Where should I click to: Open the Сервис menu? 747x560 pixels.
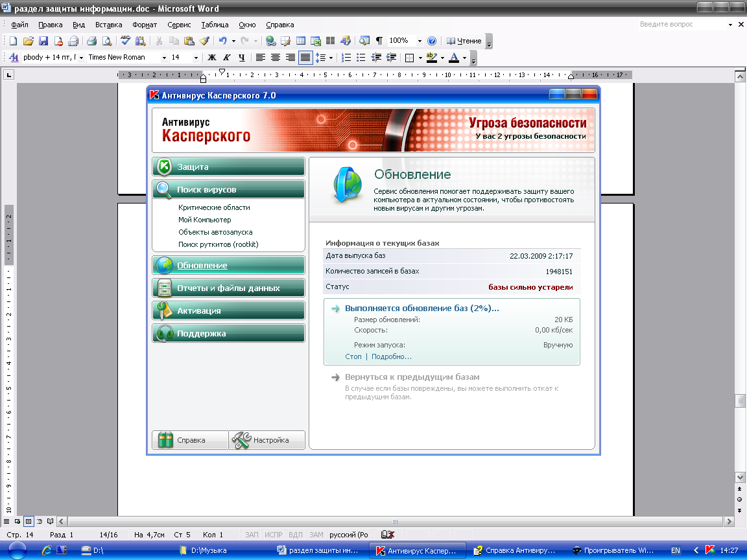pyautogui.click(x=179, y=25)
